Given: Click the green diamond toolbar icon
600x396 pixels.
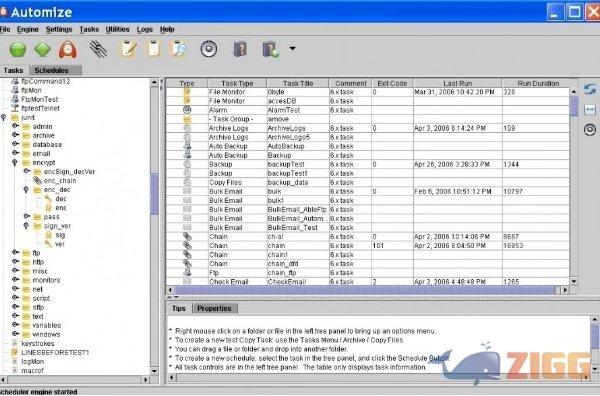Looking at the screenshot, I should pyautogui.click(x=42, y=49).
